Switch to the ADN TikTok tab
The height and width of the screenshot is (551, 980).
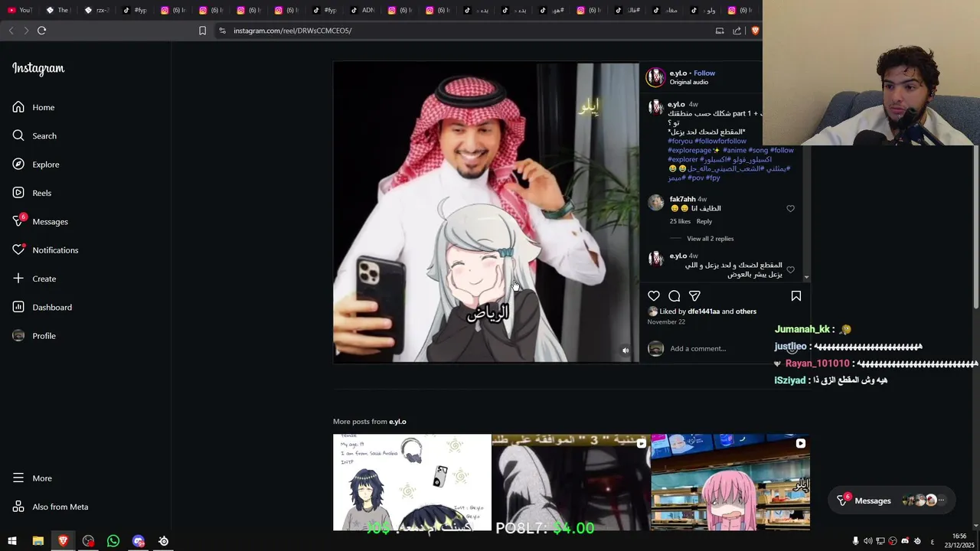(363, 10)
